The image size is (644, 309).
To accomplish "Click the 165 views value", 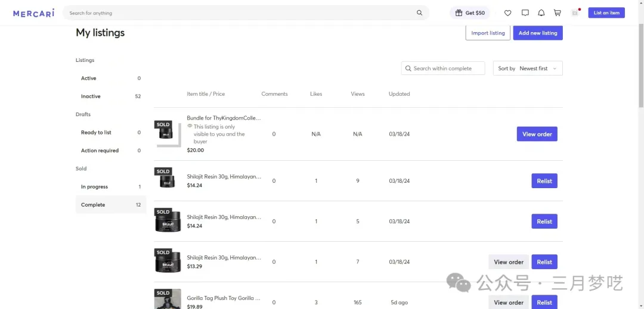I will (357, 302).
